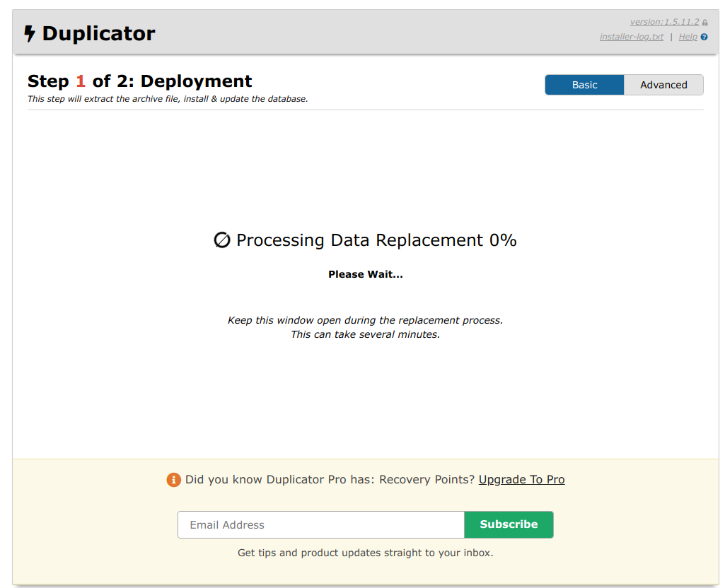
Task: Open the Help link in header
Action: (688, 37)
